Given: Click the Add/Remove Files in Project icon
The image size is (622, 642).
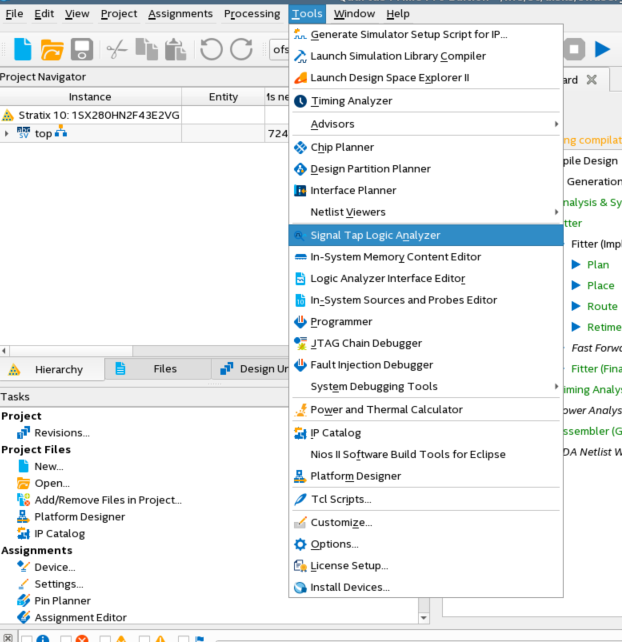Looking at the screenshot, I should (25, 500).
